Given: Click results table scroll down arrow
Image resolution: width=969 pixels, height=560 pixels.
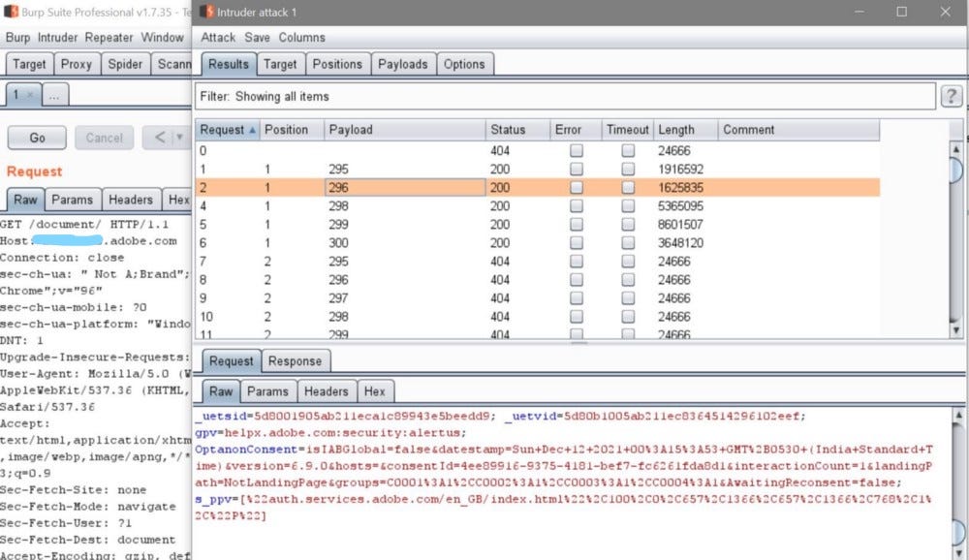Looking at the screenshot, I should pyautogui.click(x=956, y=330).
